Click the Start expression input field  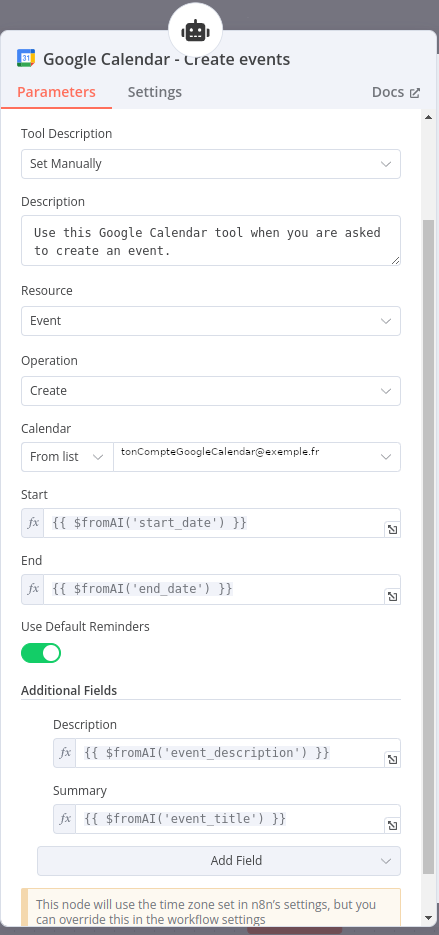tap(222, 523)
